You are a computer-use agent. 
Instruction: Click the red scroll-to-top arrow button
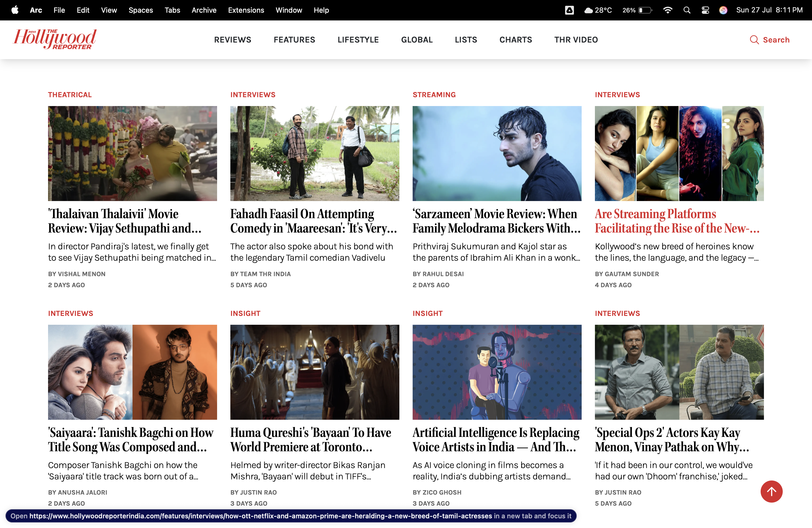[x=771, y=491]
